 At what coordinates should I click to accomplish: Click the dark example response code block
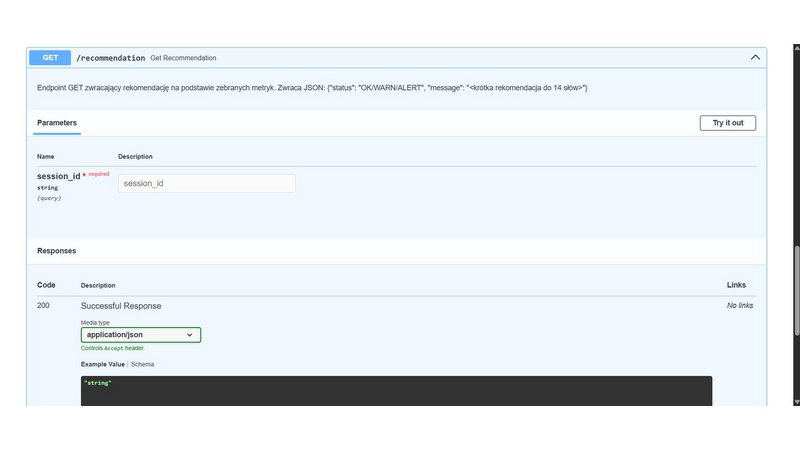click(x=396, y=392)
